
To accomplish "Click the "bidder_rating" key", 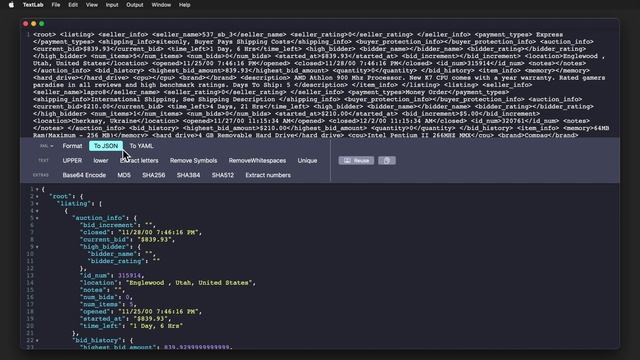I will tap(116, 261).
